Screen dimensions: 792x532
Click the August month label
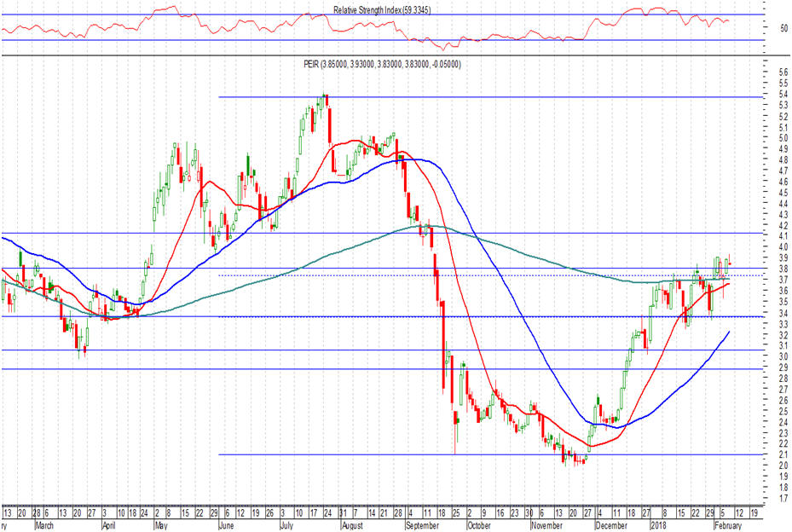[x=352, y=525]
